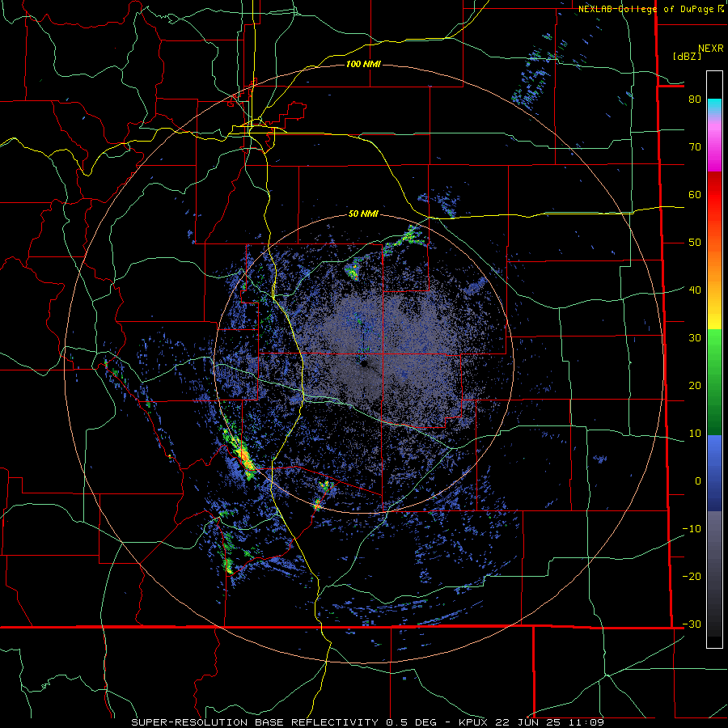Click the cyan segment of the color bar
Viewport: 728px width, 728px height.
coord(714,104)
